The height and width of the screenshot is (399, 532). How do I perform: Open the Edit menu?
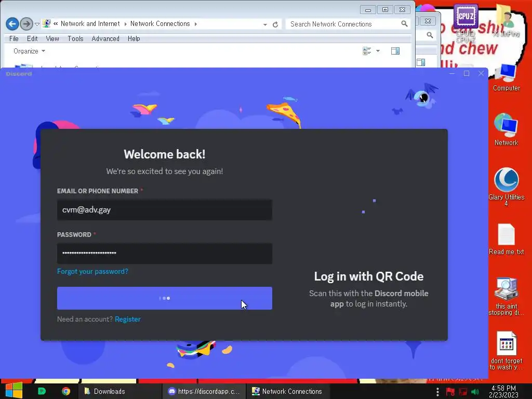click(32, 38)
